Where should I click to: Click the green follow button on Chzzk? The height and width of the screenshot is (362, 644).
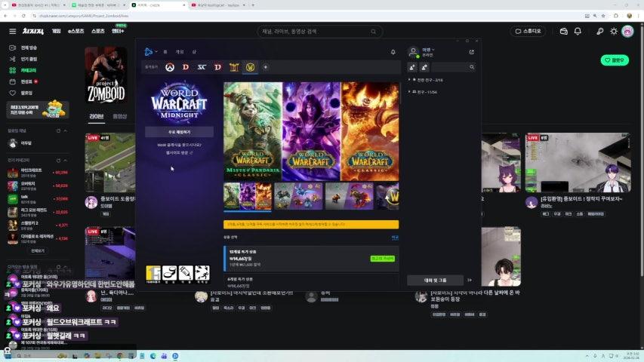pyautogui.click(x=615, y=60)
